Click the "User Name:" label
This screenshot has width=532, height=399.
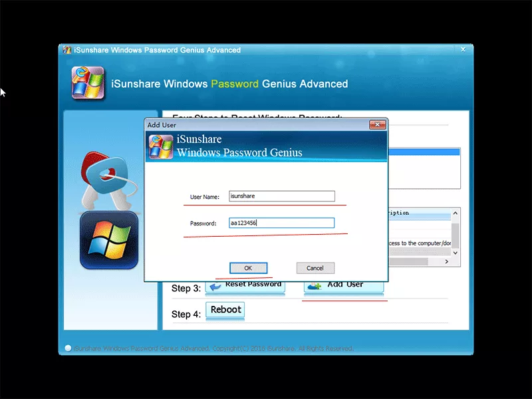[x=205, y=197]
